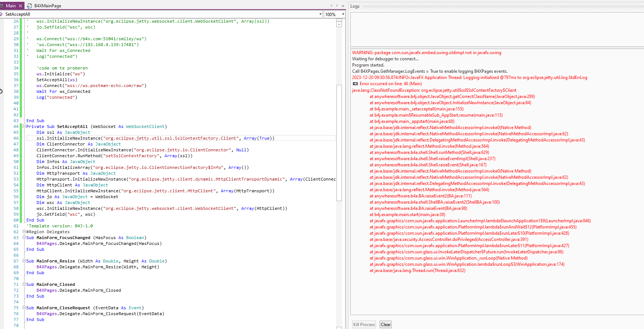Click ClientConnector.RunMethod setSslContextFactory line

coord(114,156)
